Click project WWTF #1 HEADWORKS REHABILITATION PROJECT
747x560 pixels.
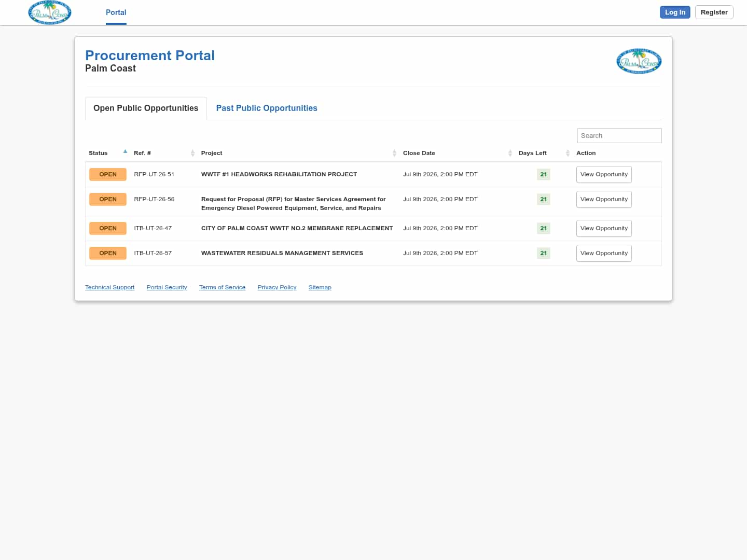tap(279, 174)
